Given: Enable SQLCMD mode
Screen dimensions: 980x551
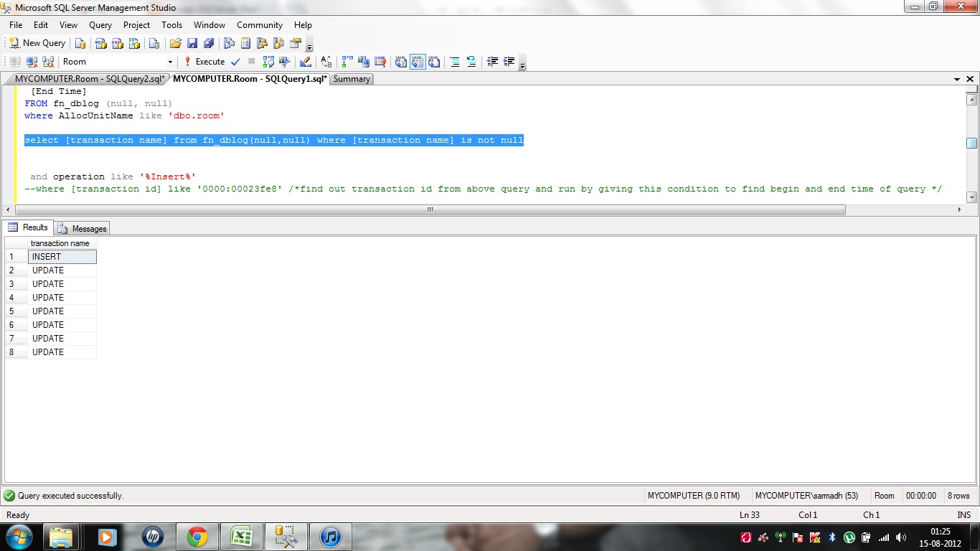Looking at the screenshot, I should 379,62.
